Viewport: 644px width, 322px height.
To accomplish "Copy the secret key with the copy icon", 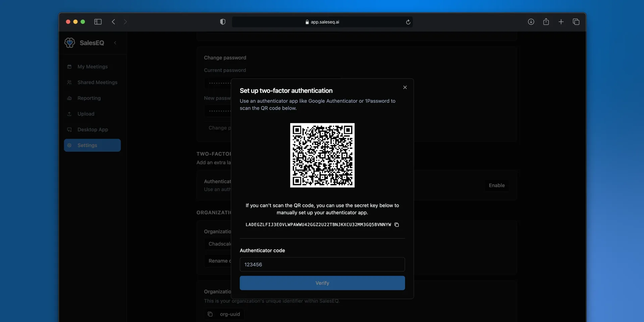I will click(396, 225).
